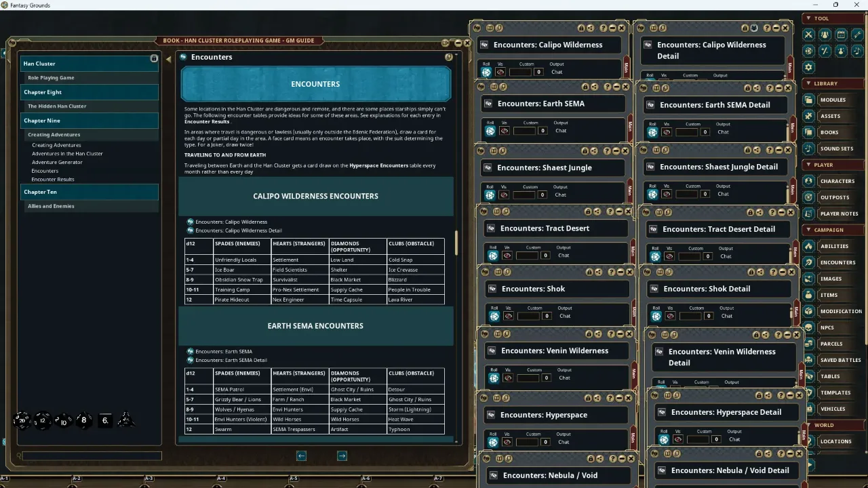Click the d12 die at bottom left

42,420
